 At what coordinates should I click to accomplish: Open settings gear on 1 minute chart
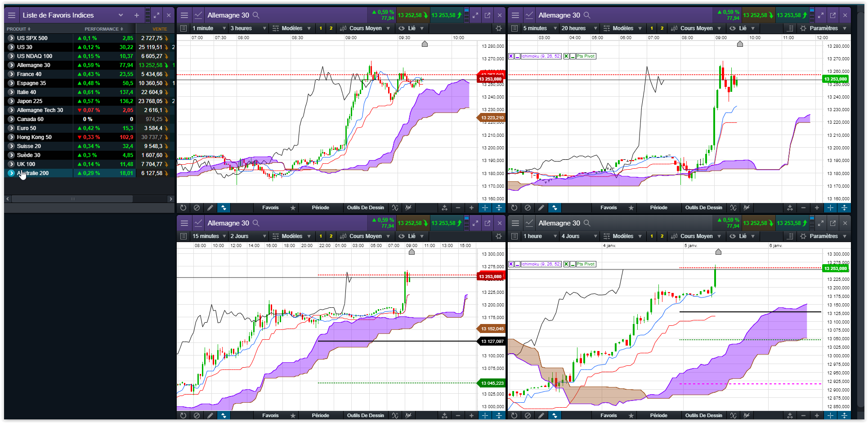(498, 28)
